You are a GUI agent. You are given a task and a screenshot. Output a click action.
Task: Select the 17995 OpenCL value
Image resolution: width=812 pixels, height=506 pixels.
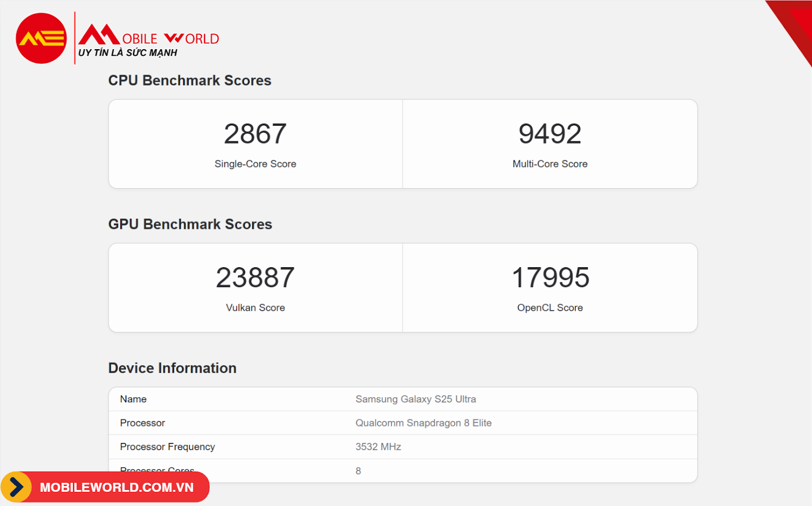pos(550,278)
